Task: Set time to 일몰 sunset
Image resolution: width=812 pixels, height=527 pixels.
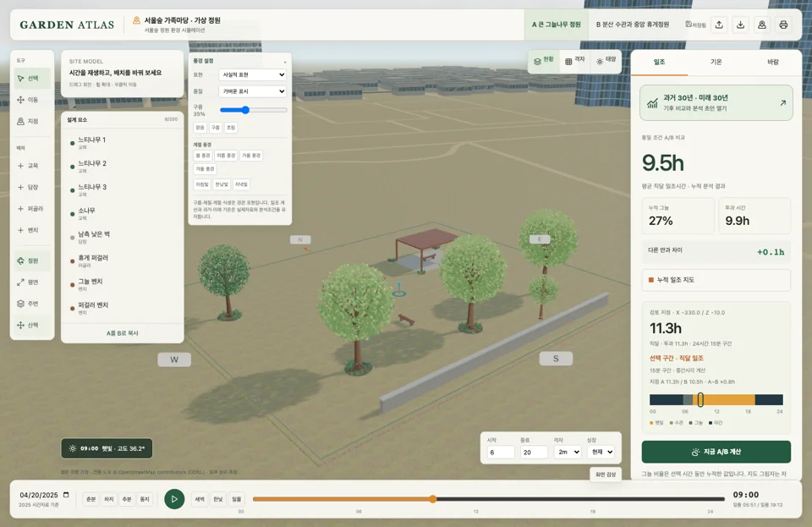Action: 236,499
